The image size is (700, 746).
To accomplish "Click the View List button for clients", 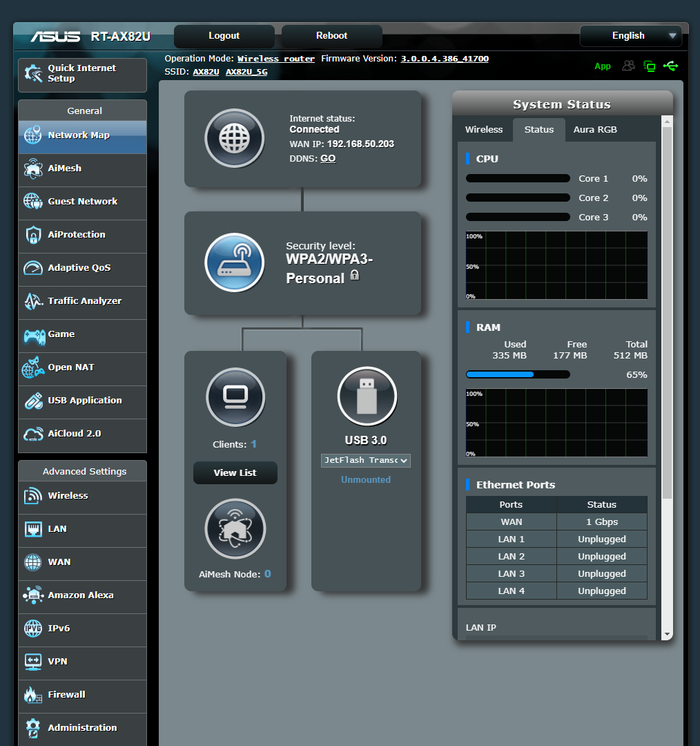I will [x=235, y=473].
